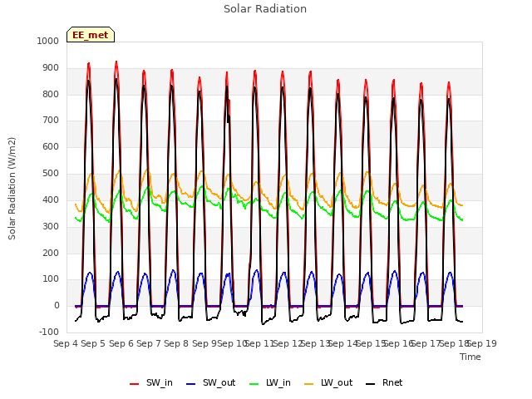
Task: Click the Sep 19 x-axis label
Action: pos(482,343)
